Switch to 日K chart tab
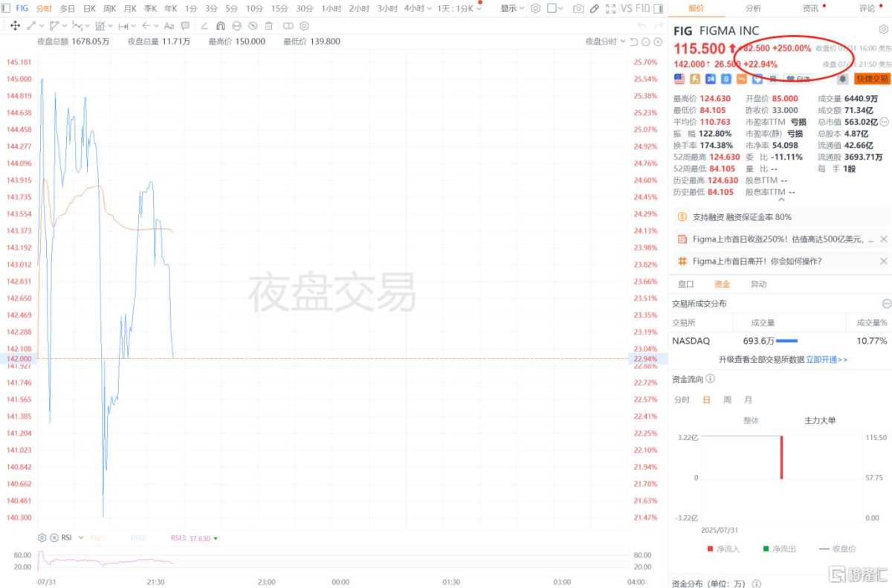Image resolution: width=892 pixels, height=588 pixels. 89,8
